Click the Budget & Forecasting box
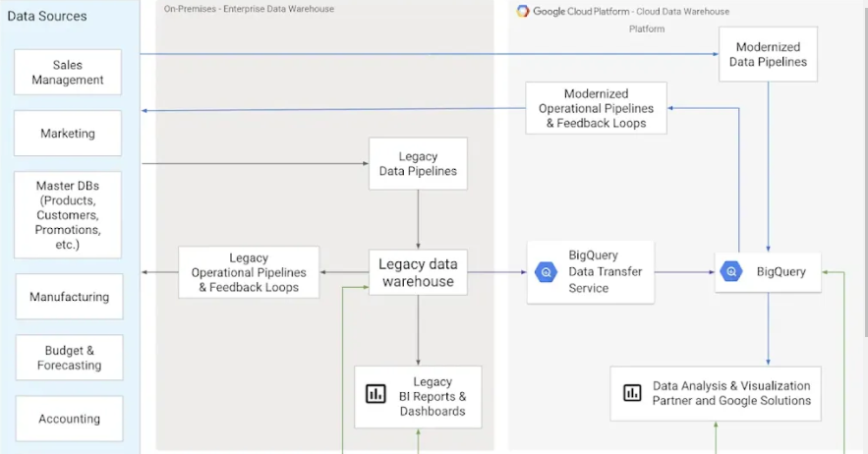Viewport: 868px width, 454px height. click(x=69, y=358)
